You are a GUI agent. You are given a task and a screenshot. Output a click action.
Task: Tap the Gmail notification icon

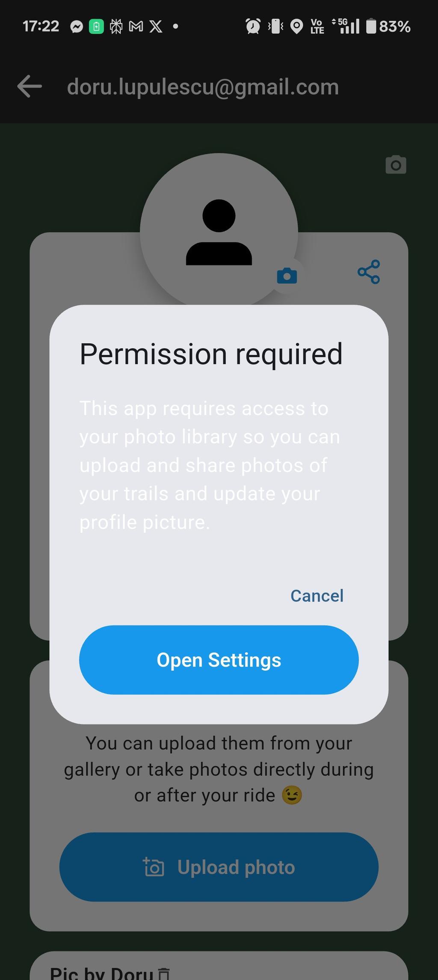[136, 27]
